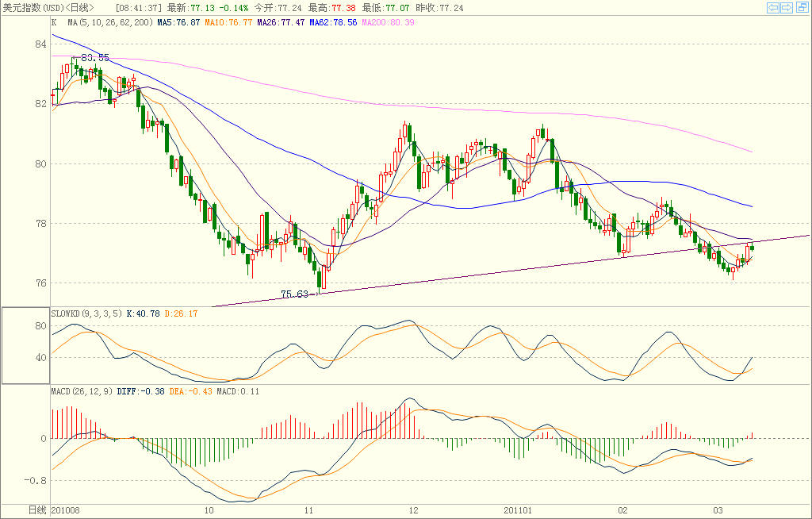The image size is (812, 519).
Task: Select the selected box beside SLOWKD panel
Action: [25, 345]
